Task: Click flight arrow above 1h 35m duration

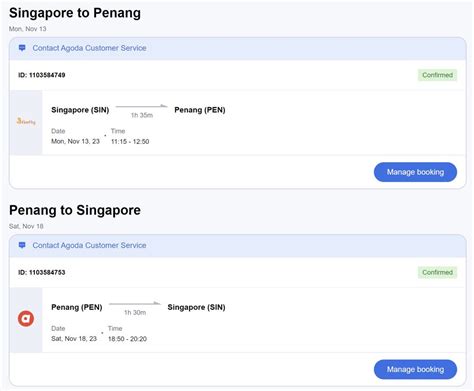Action: point(142,106)
